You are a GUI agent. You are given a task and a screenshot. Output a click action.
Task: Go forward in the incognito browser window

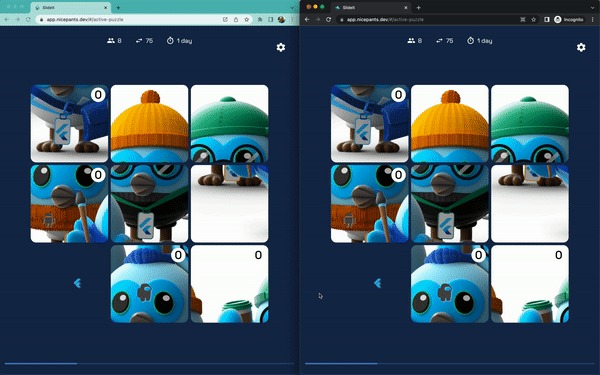point(318,20)
